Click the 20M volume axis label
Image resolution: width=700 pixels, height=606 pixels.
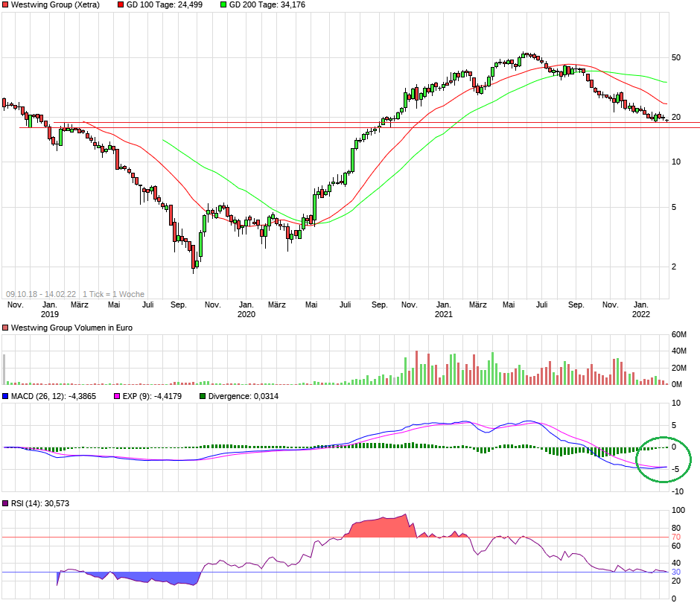[x=679, y=369]
